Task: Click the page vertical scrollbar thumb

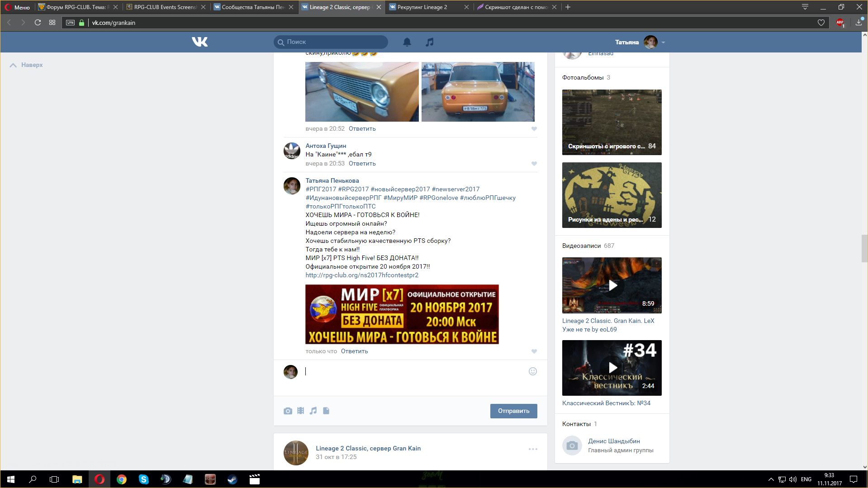Action: 864,248
